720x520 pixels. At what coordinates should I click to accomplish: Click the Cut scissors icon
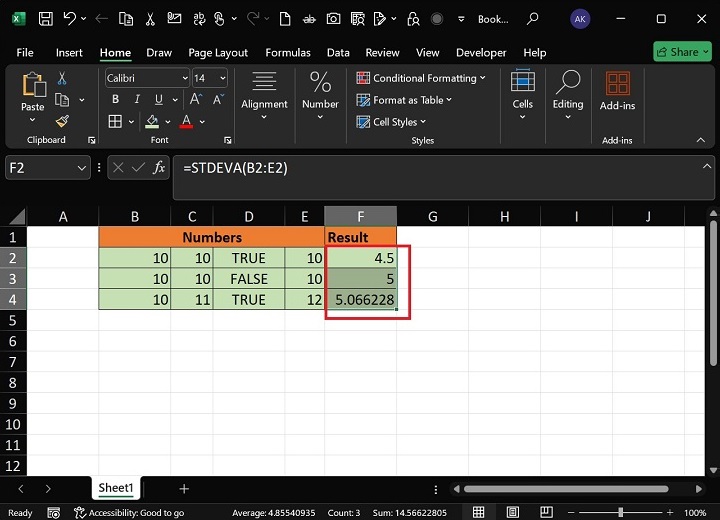point(62,78)
